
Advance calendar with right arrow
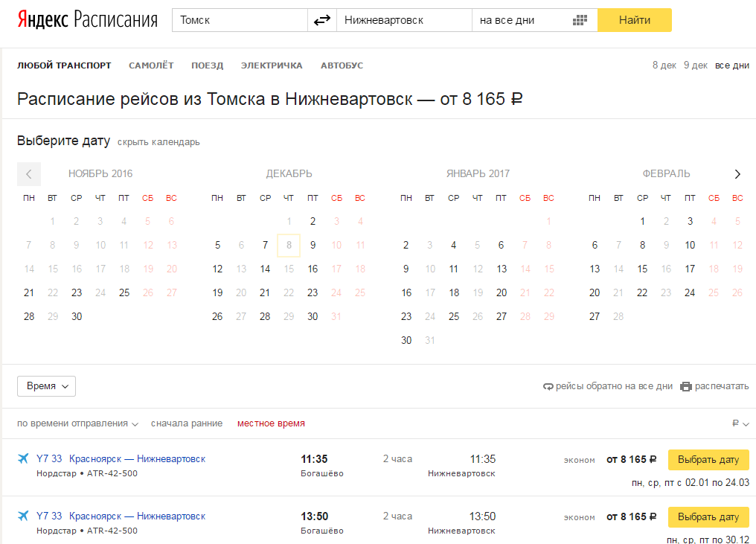737,174
